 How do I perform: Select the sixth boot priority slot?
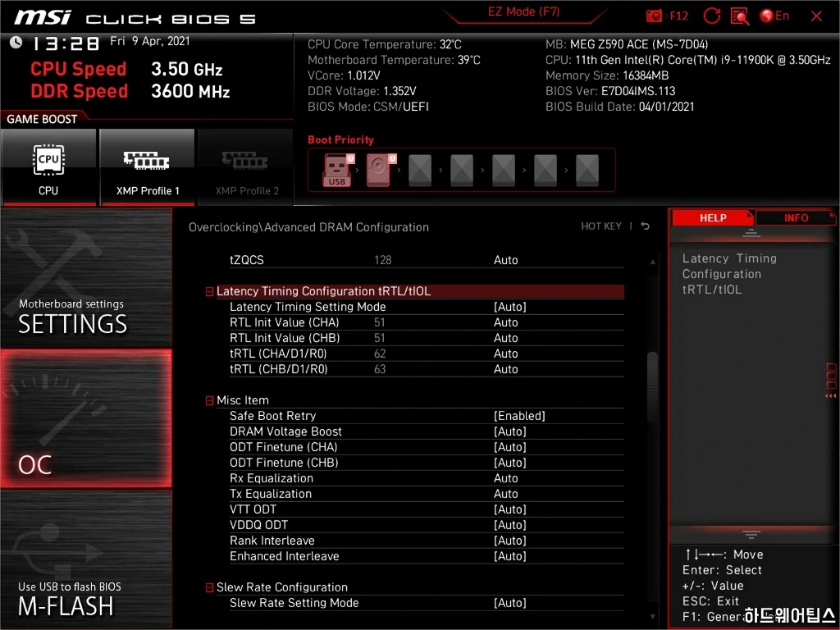(x=546, y=170)
